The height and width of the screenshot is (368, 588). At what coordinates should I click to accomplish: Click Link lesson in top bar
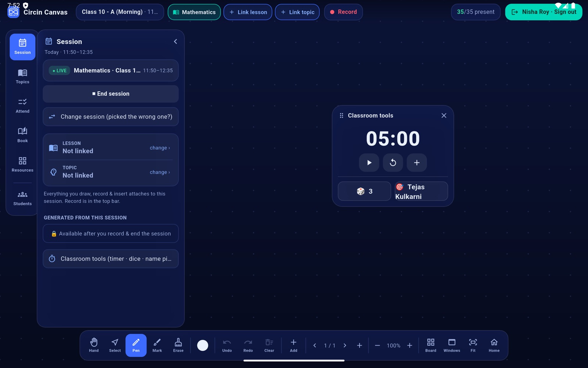pyautogui.click(x=248, y=12)
